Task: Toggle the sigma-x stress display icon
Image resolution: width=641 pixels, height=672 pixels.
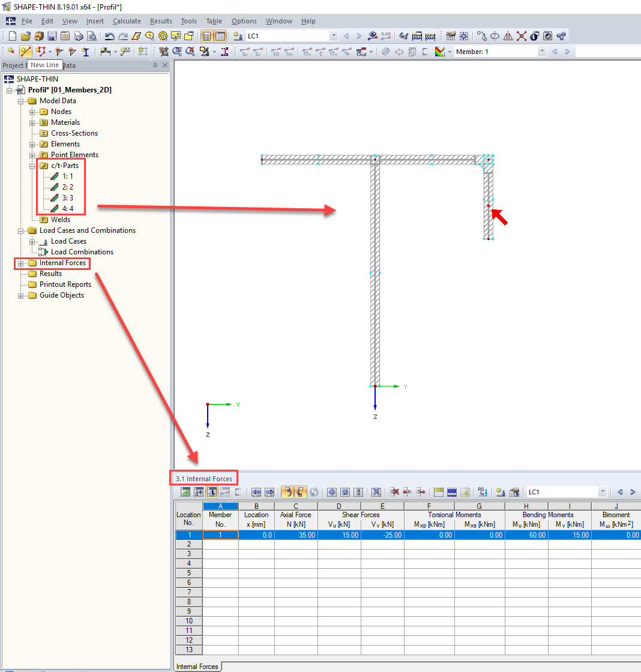Action: click(x=307, y=52)
